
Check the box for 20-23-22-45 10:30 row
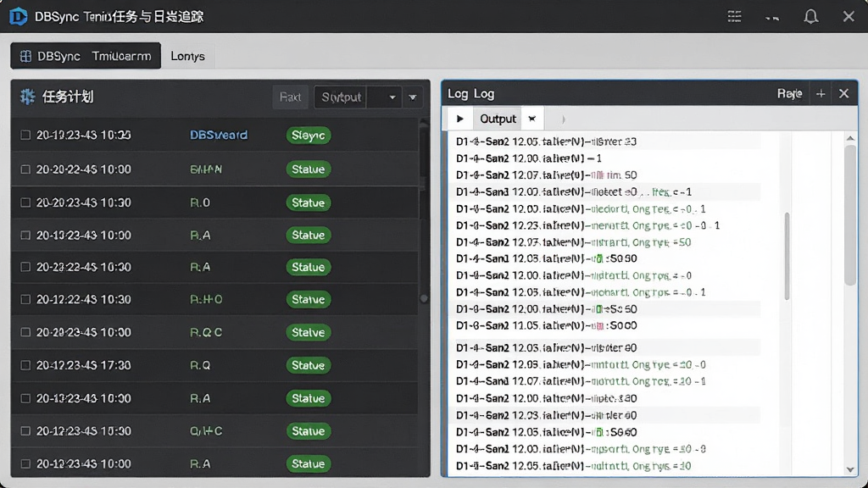coord(25,267)
